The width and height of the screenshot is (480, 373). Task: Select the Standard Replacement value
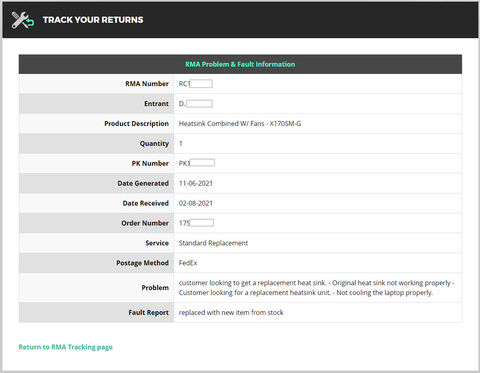[x=213, y=243]
